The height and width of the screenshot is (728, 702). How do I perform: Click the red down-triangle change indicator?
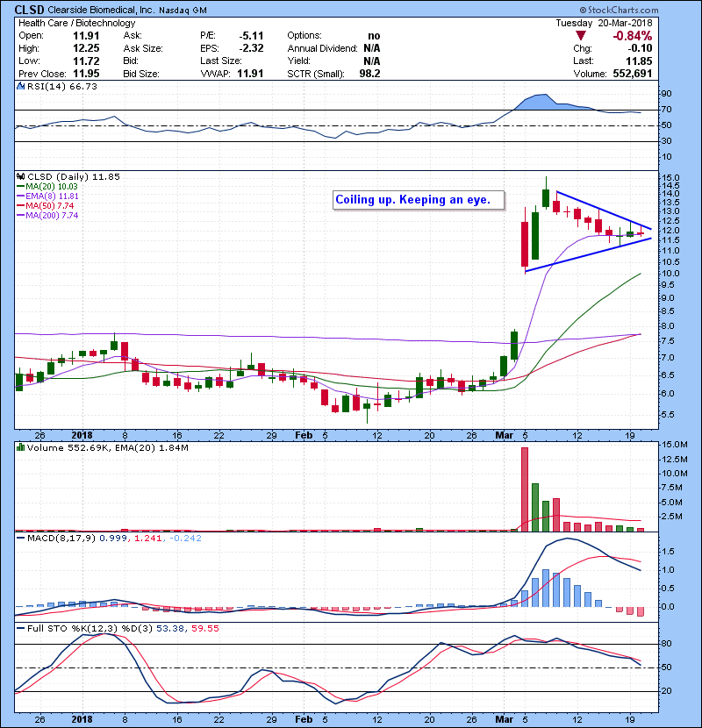(580, 36)
